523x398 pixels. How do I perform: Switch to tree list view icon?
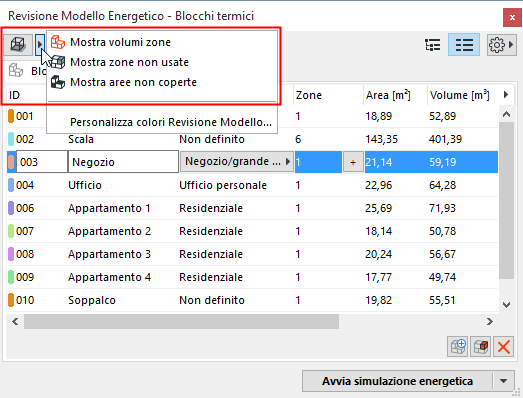tap(433, 45)
